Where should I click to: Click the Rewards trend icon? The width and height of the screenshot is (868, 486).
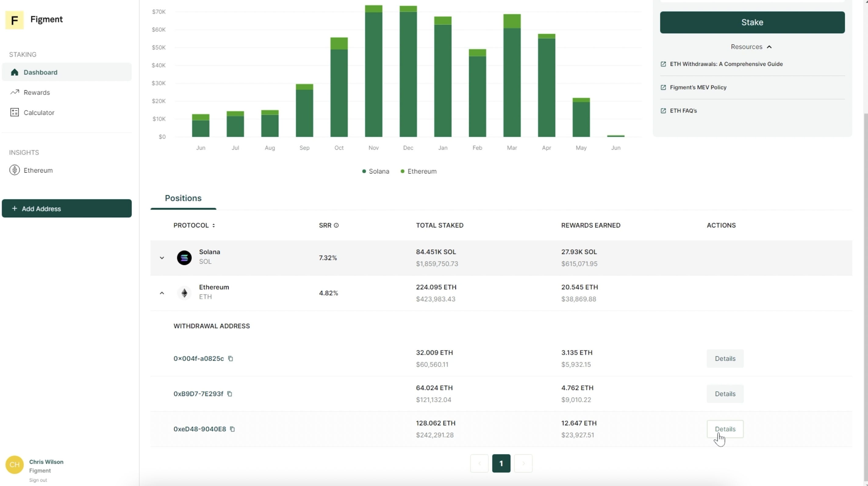tap(15, 92)
